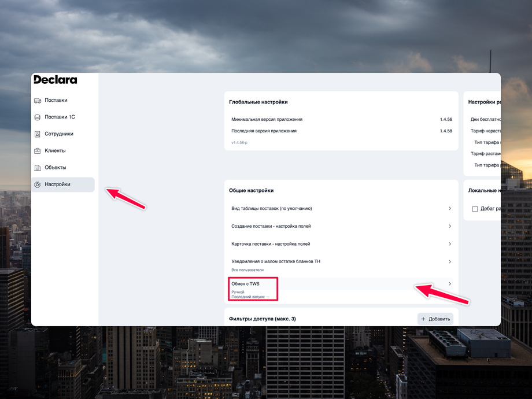This screenshot has height=399, width=532.
Task: Click the Все пользователи subtitle
Action: (247, 270)
